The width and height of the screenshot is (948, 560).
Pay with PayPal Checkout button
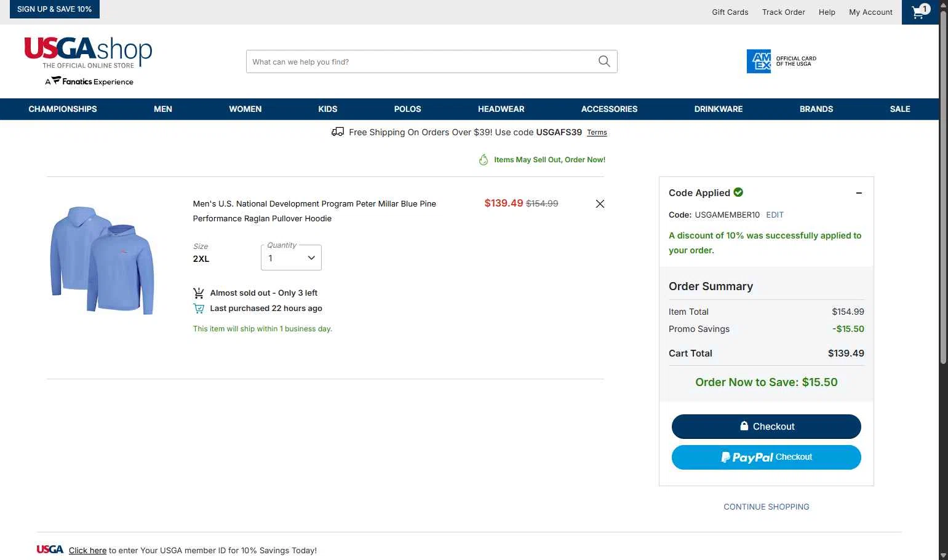coord(767,457)
